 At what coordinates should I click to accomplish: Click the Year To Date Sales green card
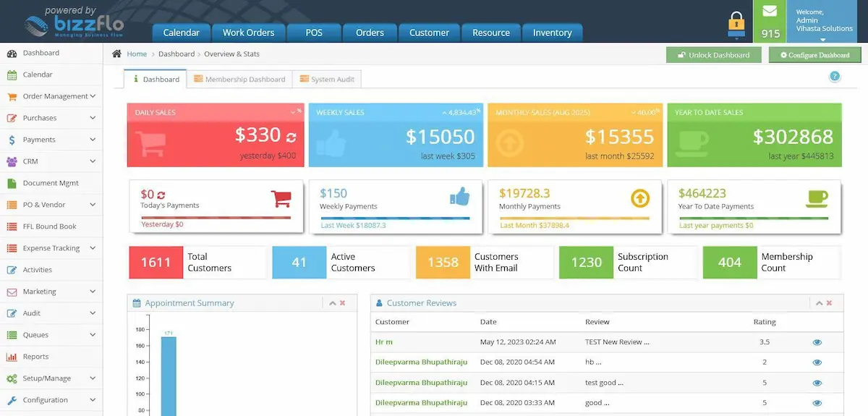click(754, 135)
